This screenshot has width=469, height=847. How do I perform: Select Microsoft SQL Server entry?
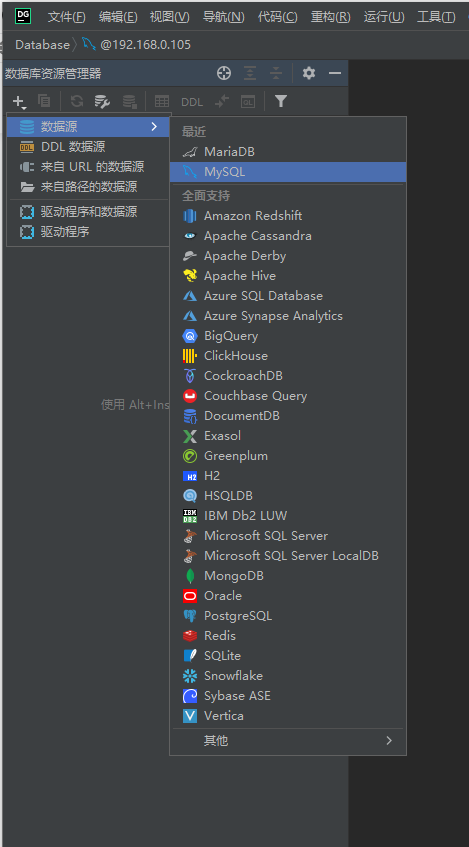click(288, 535)
